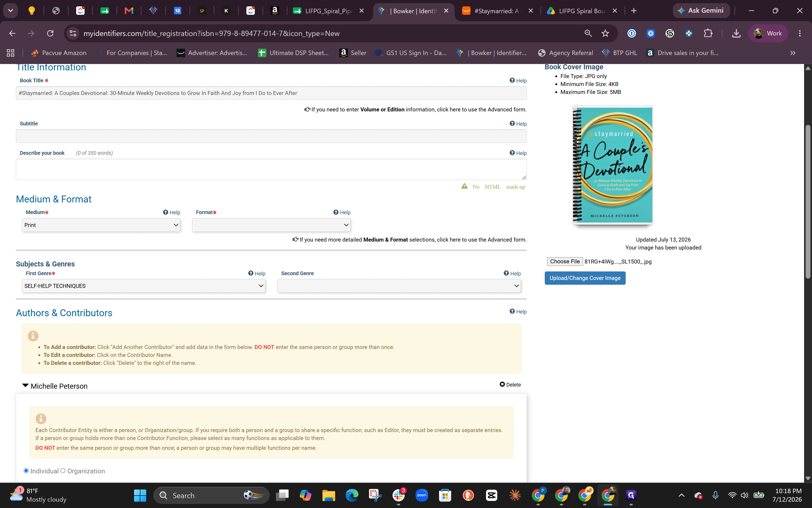Click the Help icon for Subtitle
The height and width of the screenshot is (508, 812).
click(518, 124)
